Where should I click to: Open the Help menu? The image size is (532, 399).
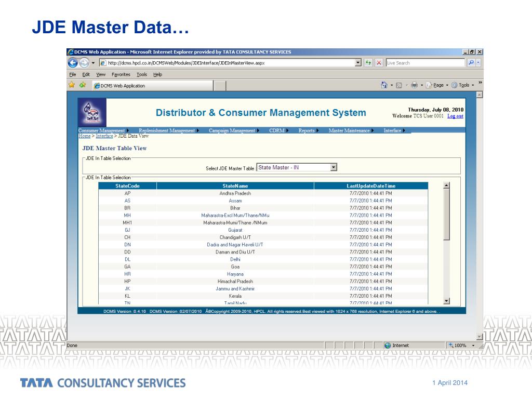tap(157, 74)
